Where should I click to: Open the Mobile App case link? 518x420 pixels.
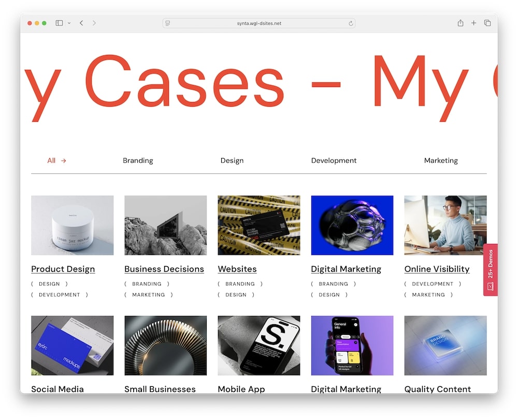pos(241,389)
